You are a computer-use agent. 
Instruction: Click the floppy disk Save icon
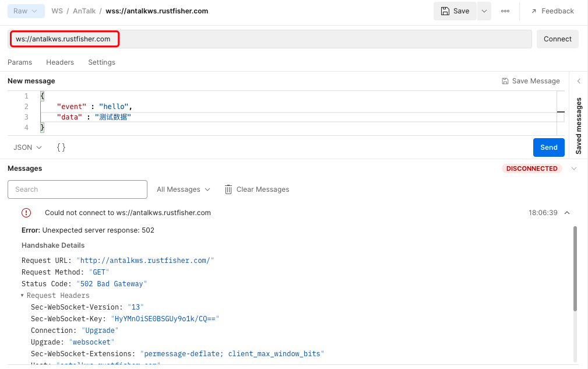[x=445, y=11]
